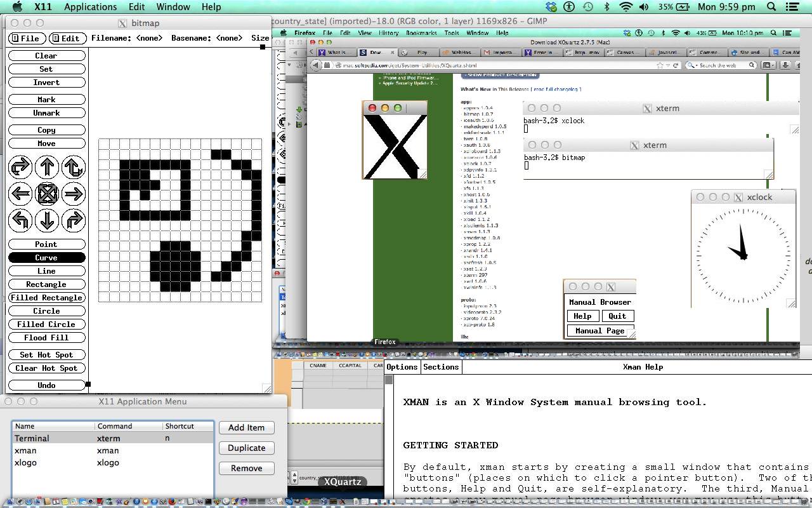Click the Invert button in bitmap
The width and height of the screenshot is (812, 508).
(46, 83)
